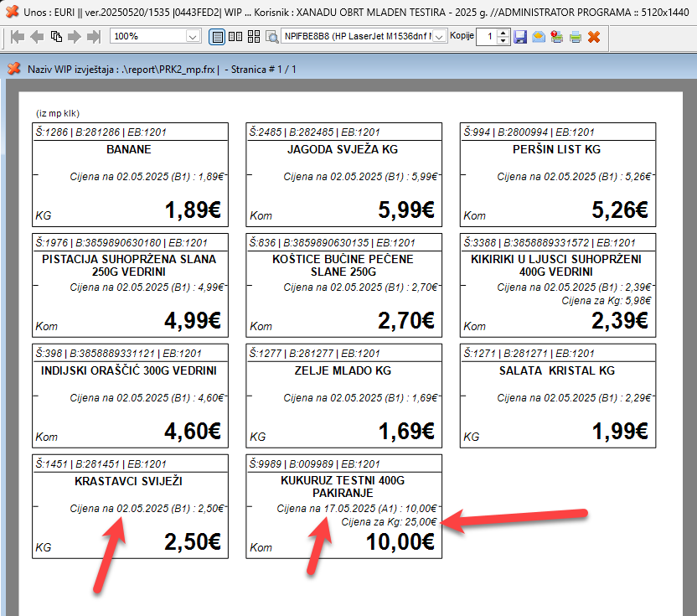The image size is (697, 616).
Task: Click the go-to-page icon
Action: (56, 37)
